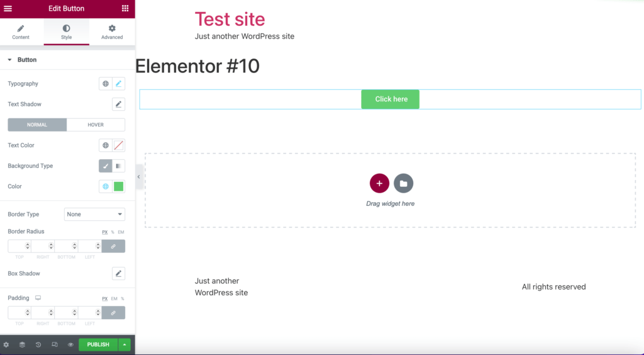The image size is (644, 355).
Task: Open the Publish save options arrow
Action: click(125, 344)
